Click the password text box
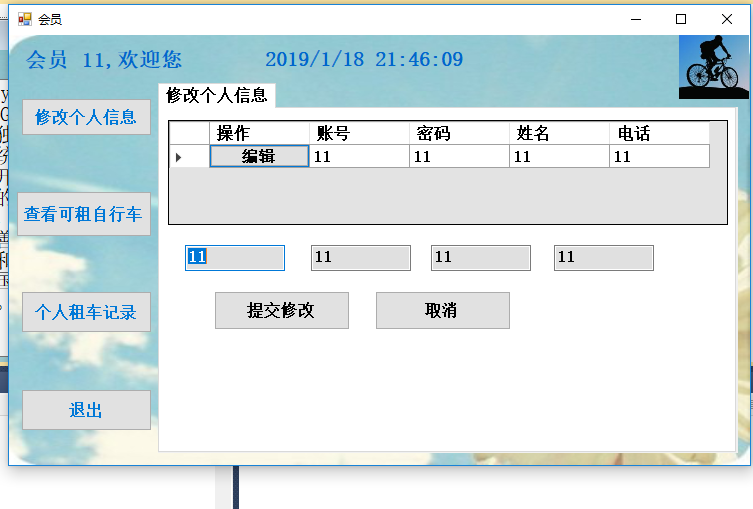The height and width of the screenshot is (509, 753). click(361, 258)
